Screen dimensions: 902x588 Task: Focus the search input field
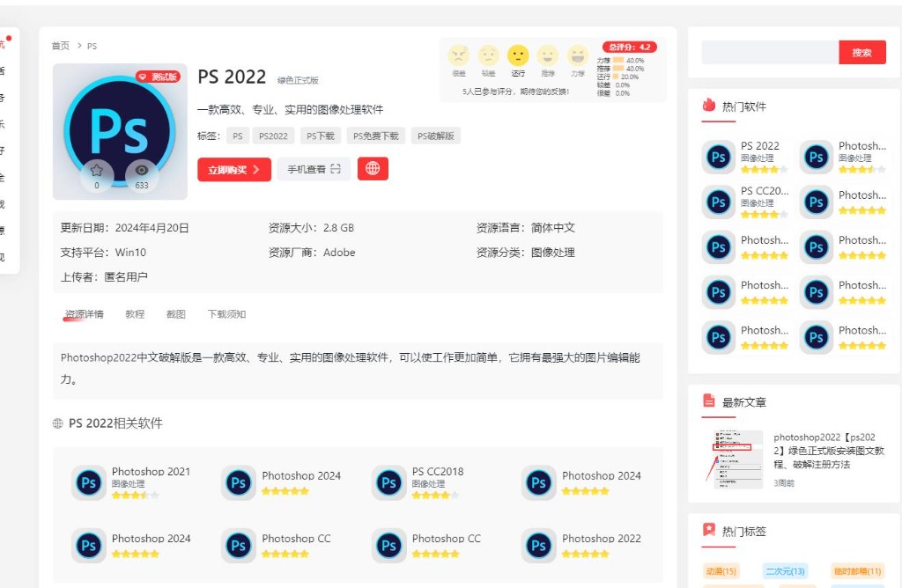770,52
